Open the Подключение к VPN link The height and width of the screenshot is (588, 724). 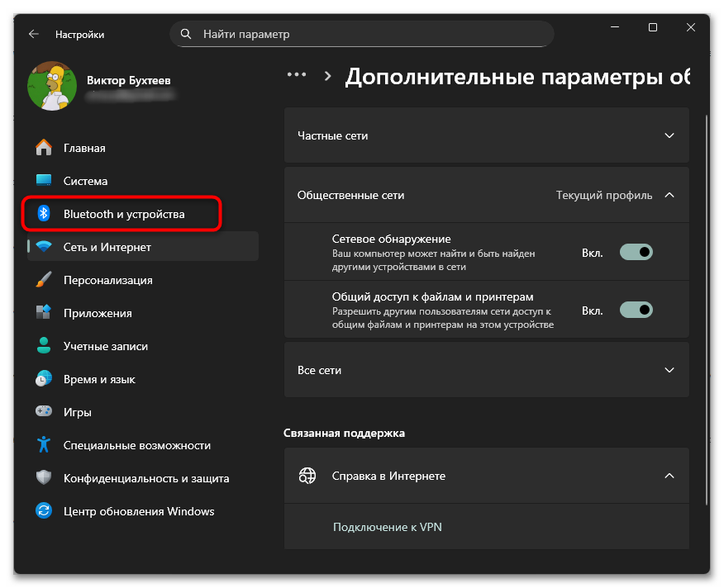coord(387,527)
